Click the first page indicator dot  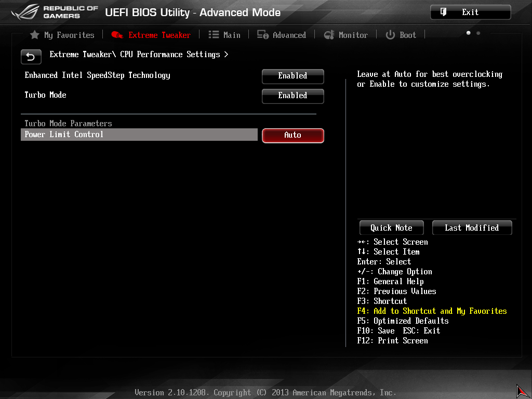tap(469, 33)
